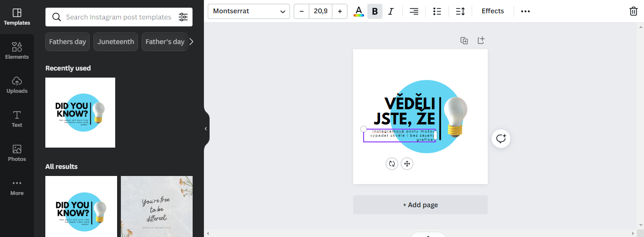
Task: Select the Fathers day suggestion chip
Action: (x=68, y=42)
